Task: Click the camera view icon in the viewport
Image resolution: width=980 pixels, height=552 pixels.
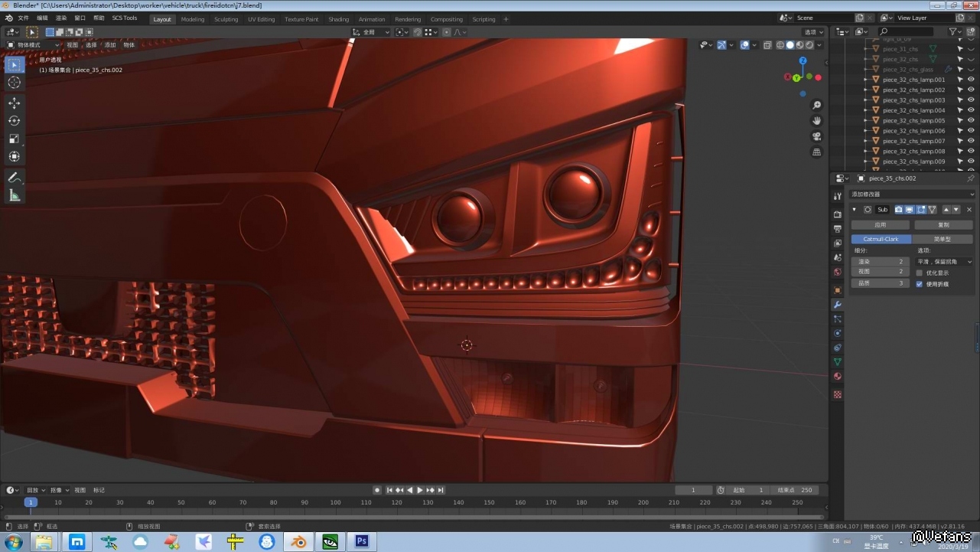Action: (x=817, y=136)
